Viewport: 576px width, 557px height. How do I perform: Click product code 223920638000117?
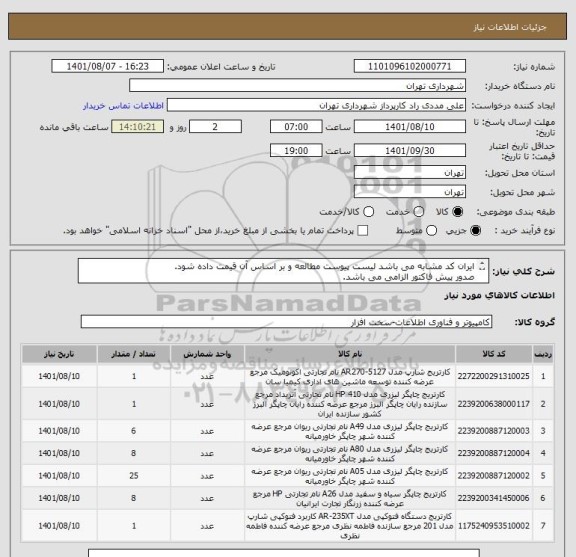(x=493, y=404)
